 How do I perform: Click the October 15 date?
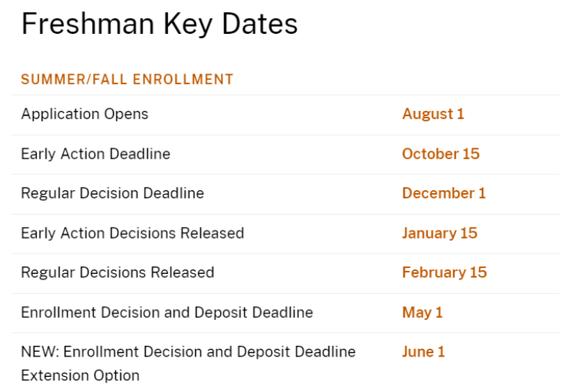click(x=440, y=153)
